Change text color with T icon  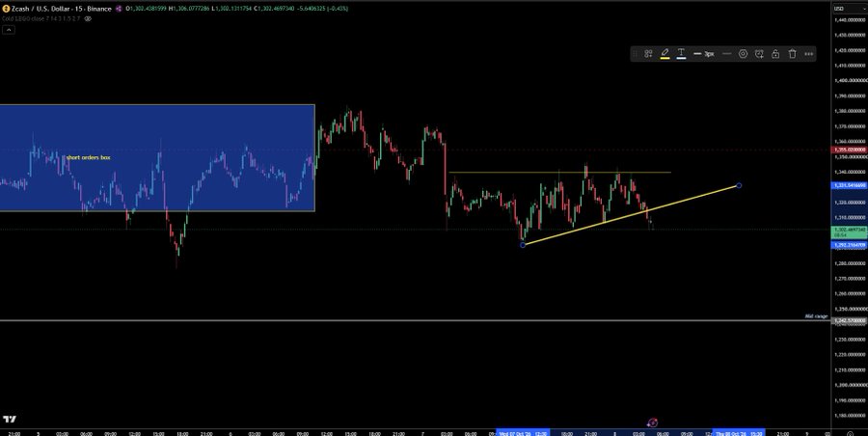[682, 54]
